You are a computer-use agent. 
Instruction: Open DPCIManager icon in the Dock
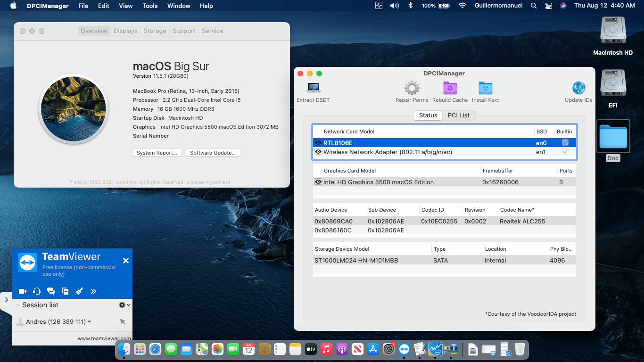pos(451,349)
